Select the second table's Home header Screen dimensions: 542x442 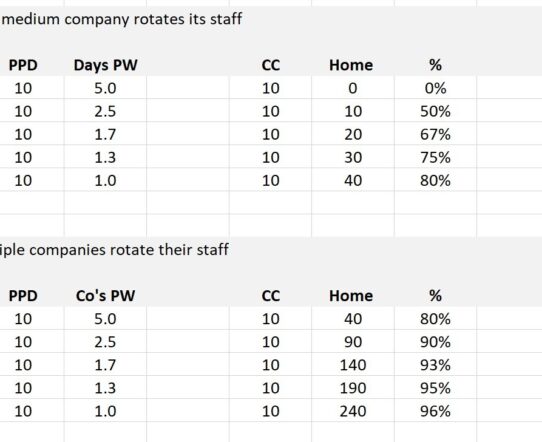point(353,295)
